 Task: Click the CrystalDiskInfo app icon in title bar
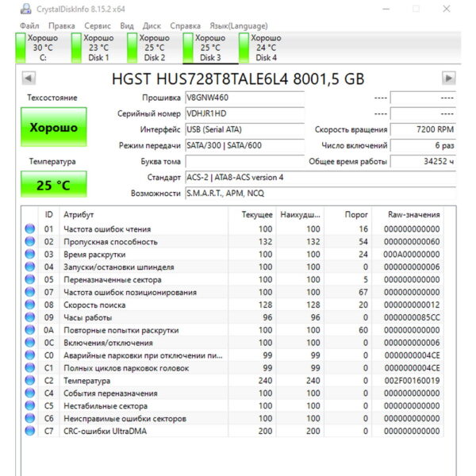(26, 9)
